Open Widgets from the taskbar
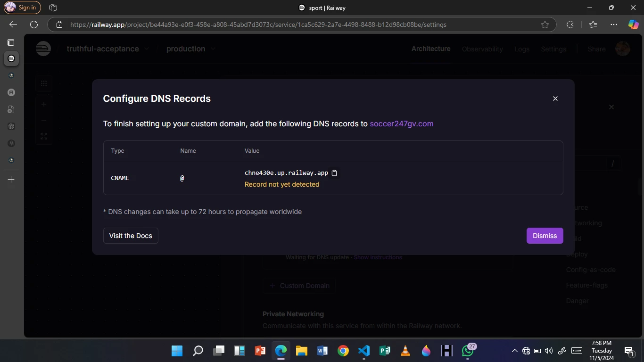Viewport: 644px width, 362px height. point(239,351)
